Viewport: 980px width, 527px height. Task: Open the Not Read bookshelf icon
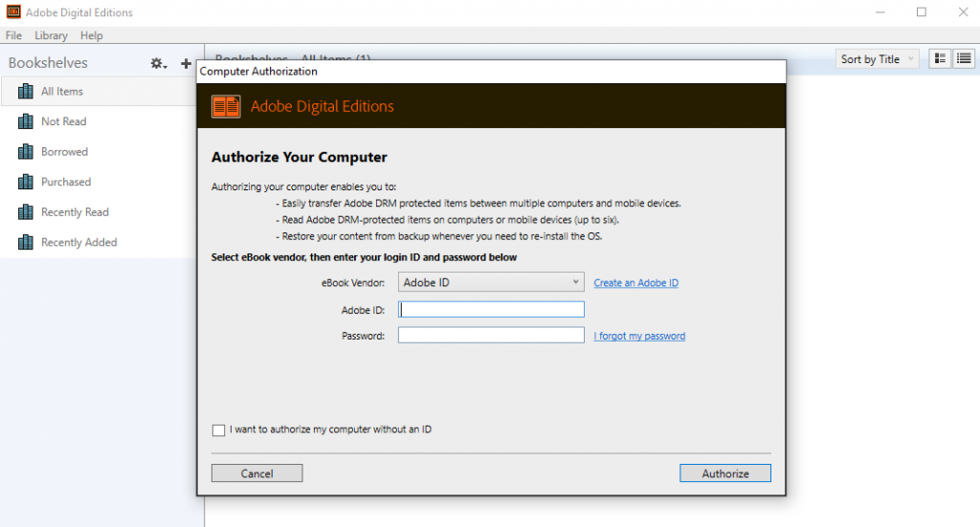point(26,121)
